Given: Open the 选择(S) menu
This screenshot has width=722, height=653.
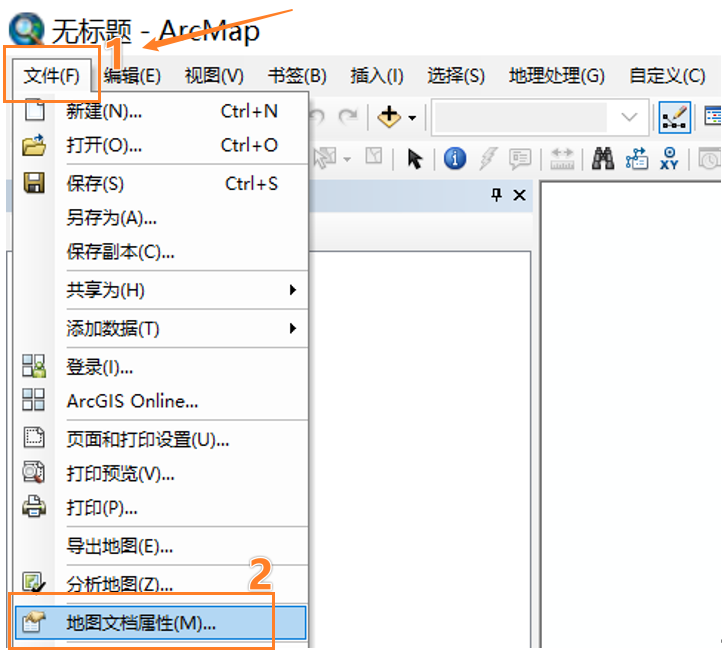Looking at the screenshot, I should (x=456, y=76).
